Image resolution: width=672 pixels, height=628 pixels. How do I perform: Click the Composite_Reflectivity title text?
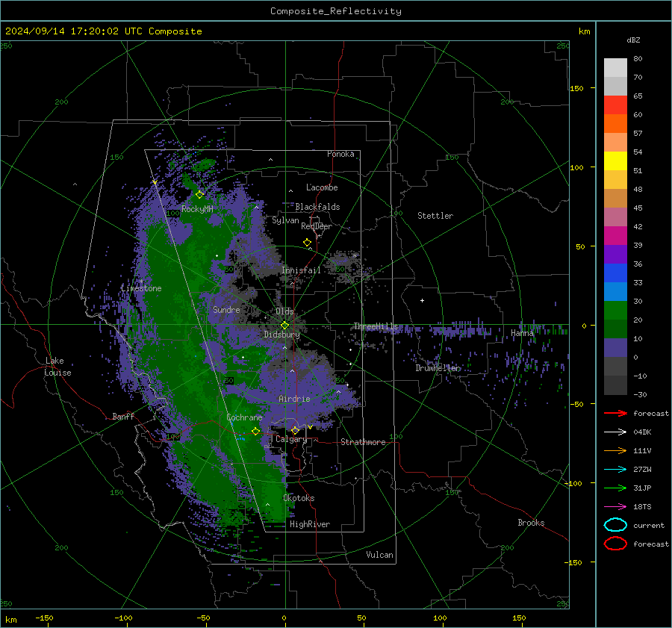(336, 11)
